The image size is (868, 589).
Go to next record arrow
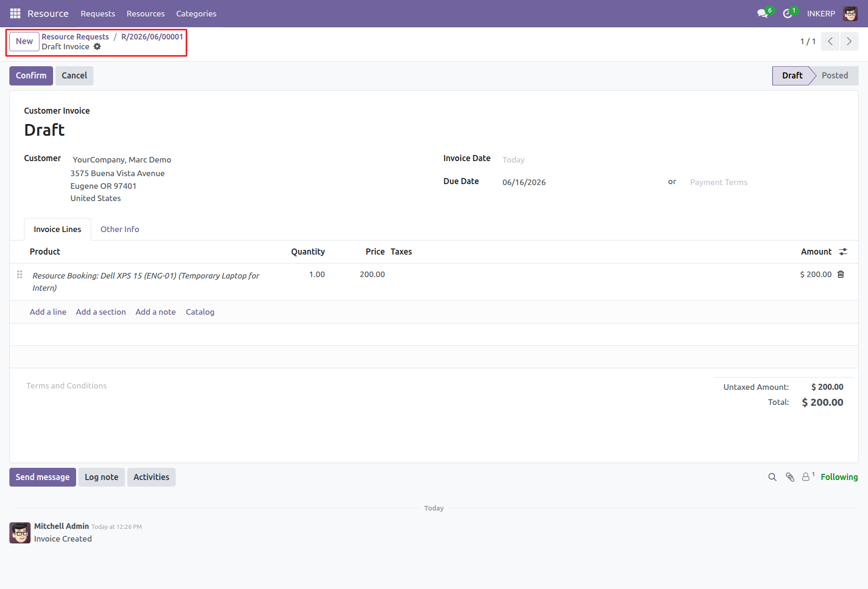pos(849,41)
